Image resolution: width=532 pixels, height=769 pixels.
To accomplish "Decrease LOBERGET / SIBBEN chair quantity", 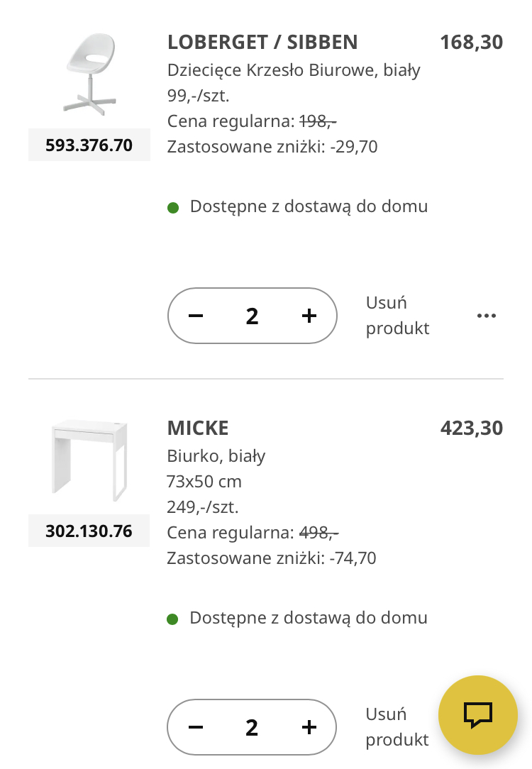I will tap(196, 316).
